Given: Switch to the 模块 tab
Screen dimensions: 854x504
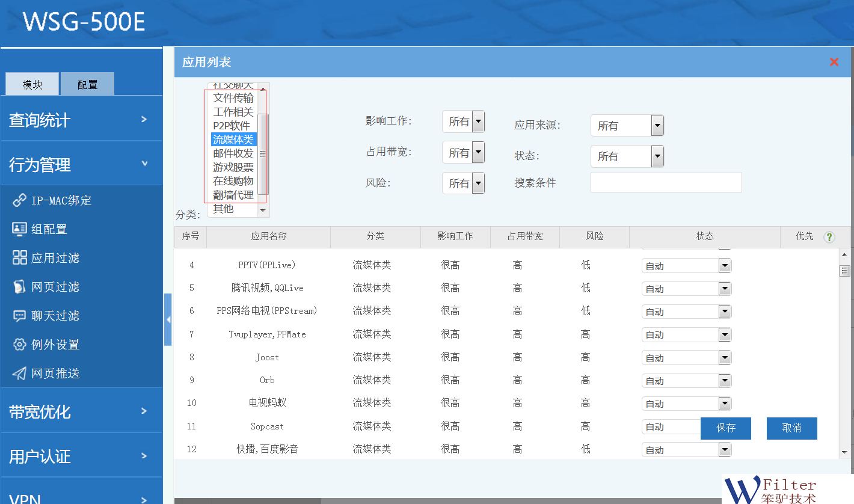Looking at the screenshot, I should pyautogui.click(x=32, y=85).
